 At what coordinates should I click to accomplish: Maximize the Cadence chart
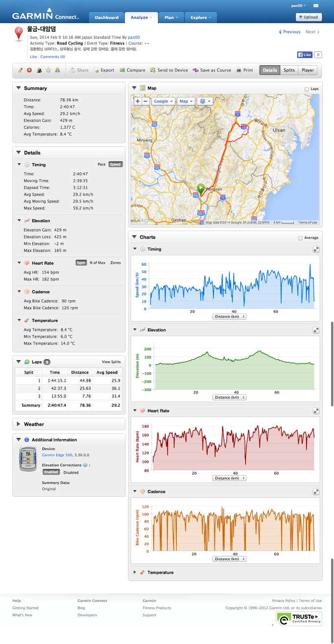316,491
